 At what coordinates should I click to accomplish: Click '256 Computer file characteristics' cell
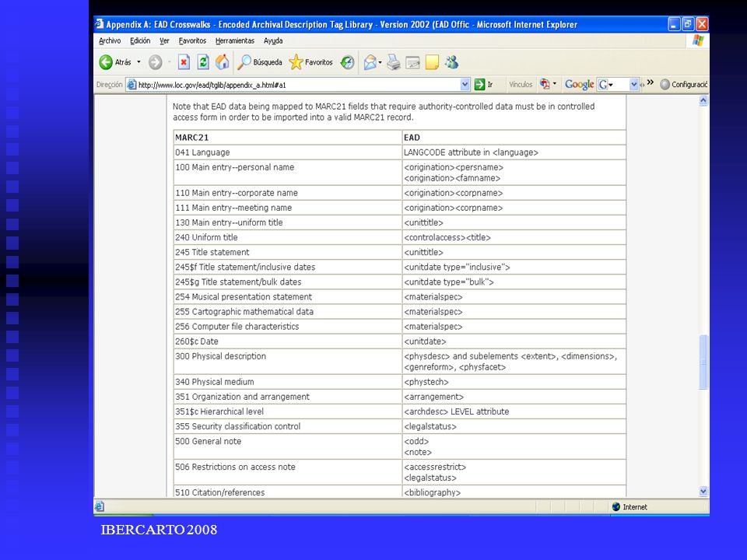[288, 326]
